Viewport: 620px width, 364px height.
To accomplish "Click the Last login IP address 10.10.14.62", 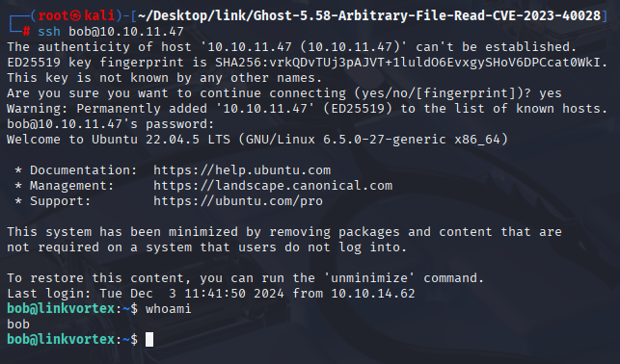I will pos(373,294).
